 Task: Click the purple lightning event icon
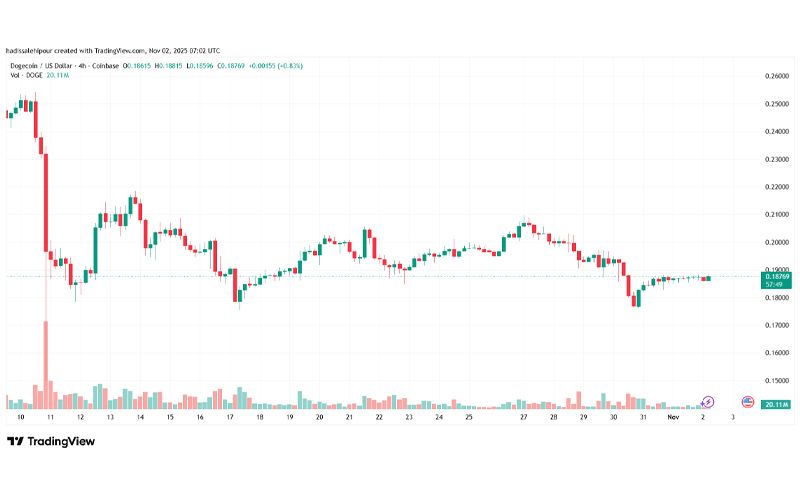pyautogui.click(x=707, y=402)
